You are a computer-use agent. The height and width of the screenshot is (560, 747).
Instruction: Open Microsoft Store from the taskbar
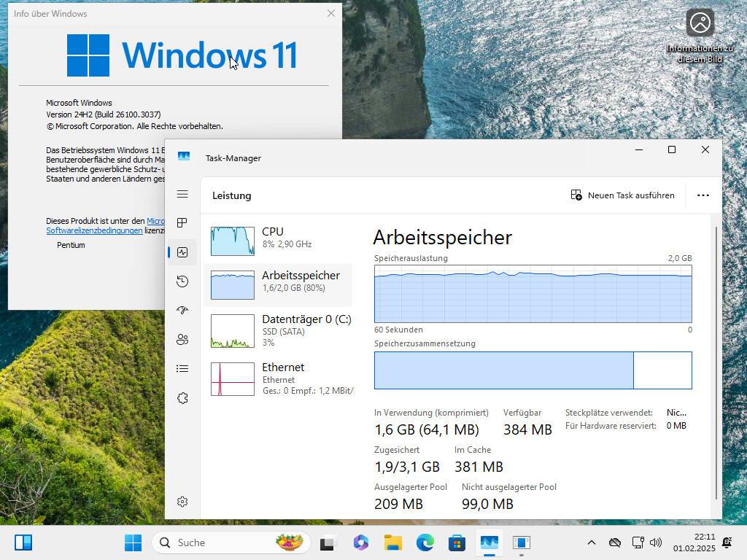(x=457, y=542)
